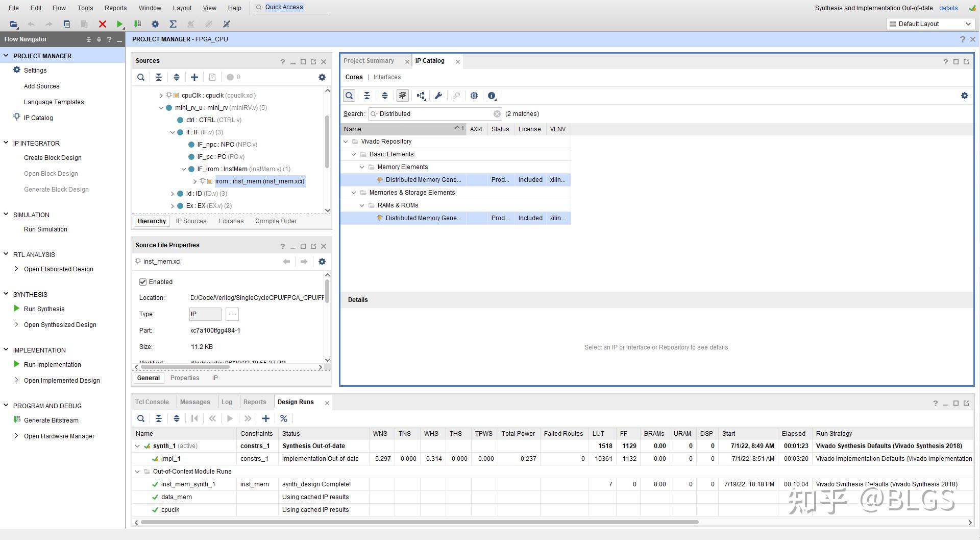980x540 pixels.
Task: Collapse the SYNTHESIS section in Flow Navigator
Action: 6,294
